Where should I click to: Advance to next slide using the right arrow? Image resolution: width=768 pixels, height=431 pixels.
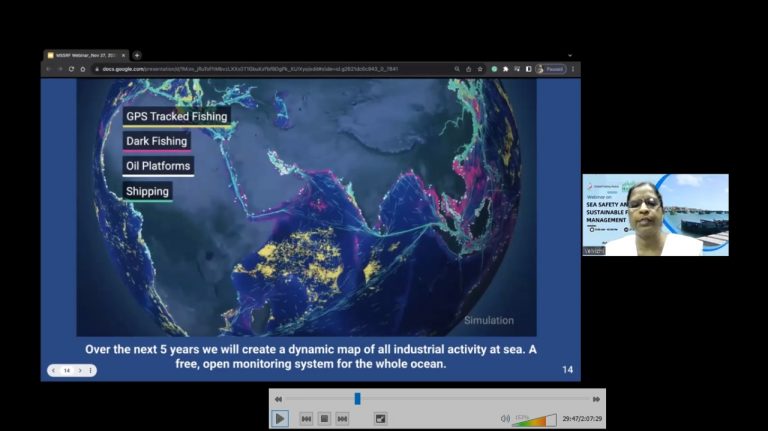(80, 370)
